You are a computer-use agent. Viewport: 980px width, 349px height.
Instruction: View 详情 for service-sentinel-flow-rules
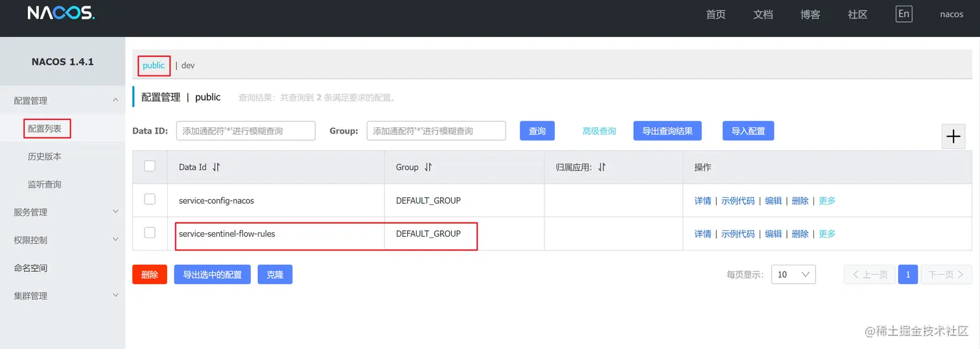(x=703, y=234)
